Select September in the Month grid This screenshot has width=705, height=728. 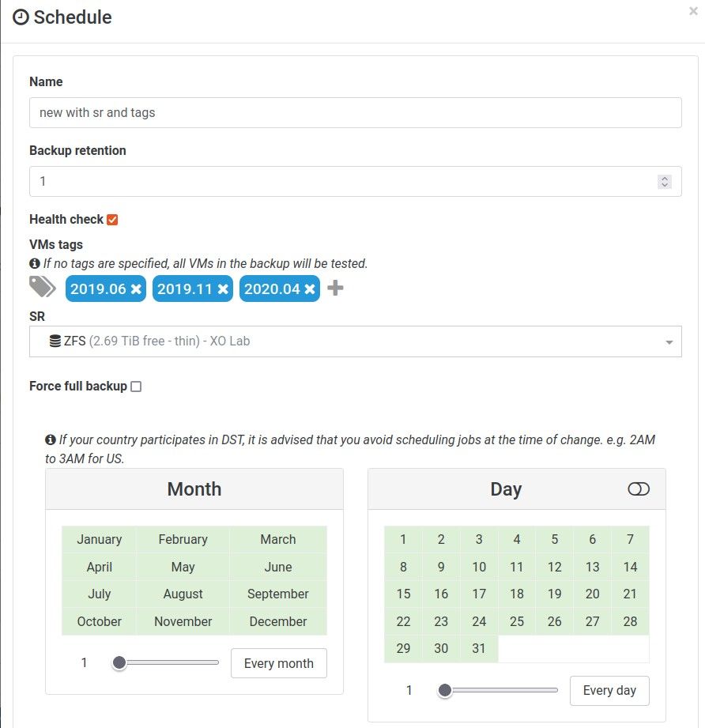(x=278, y=594)
